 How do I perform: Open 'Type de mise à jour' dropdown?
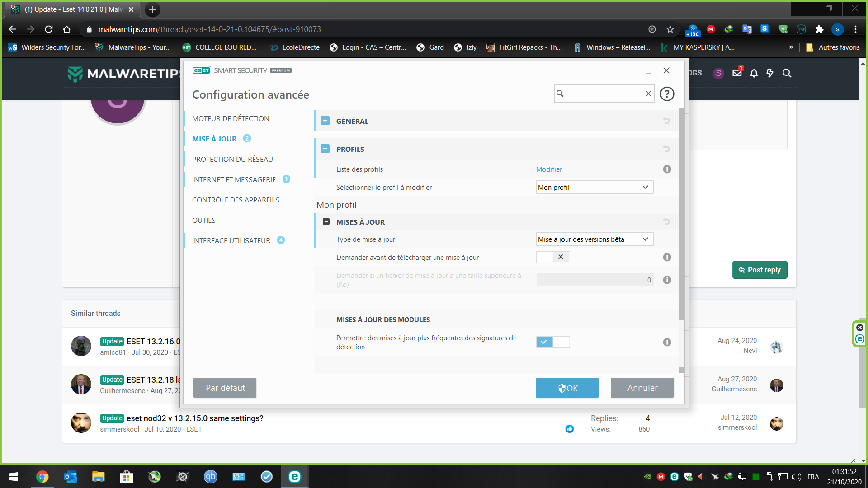[594, 239]
